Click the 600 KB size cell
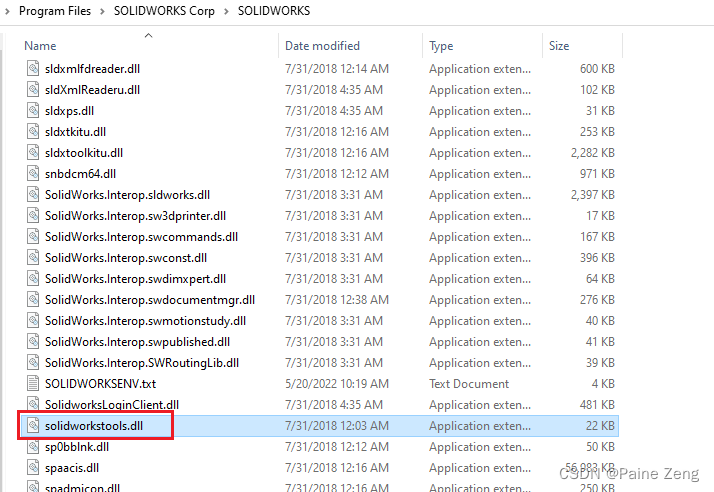 tap(597, 68)
